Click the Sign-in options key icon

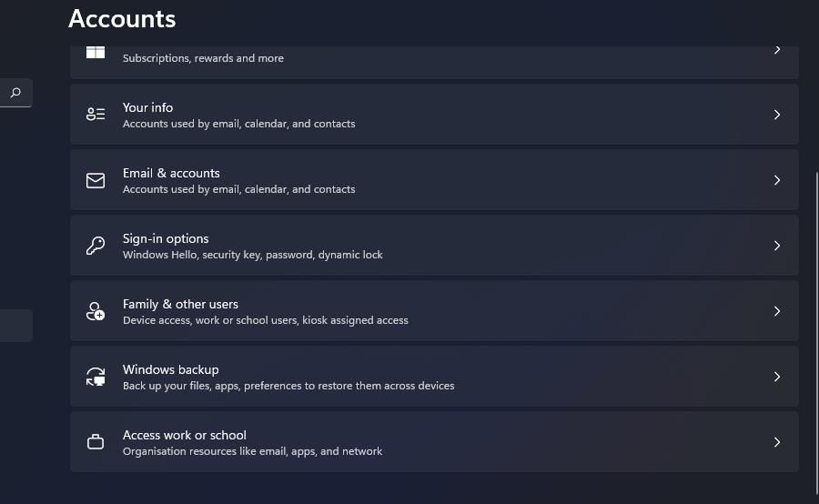click(x=96, y=246)
